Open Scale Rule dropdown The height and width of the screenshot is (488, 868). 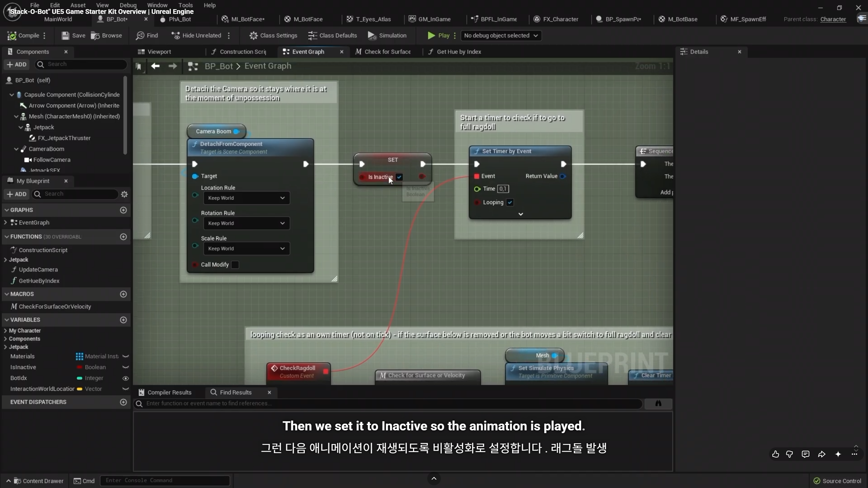coord(246,249)
